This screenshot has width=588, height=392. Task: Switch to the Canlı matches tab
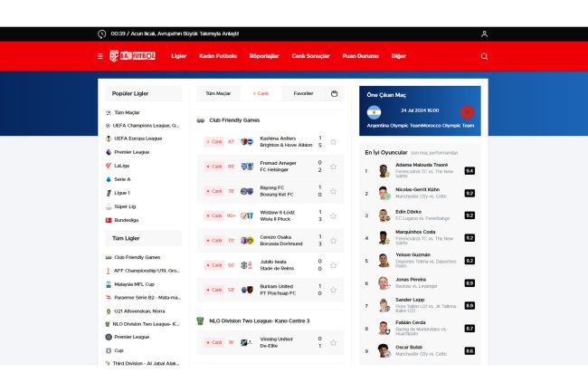pyautogui.click(x=261, y=93)
